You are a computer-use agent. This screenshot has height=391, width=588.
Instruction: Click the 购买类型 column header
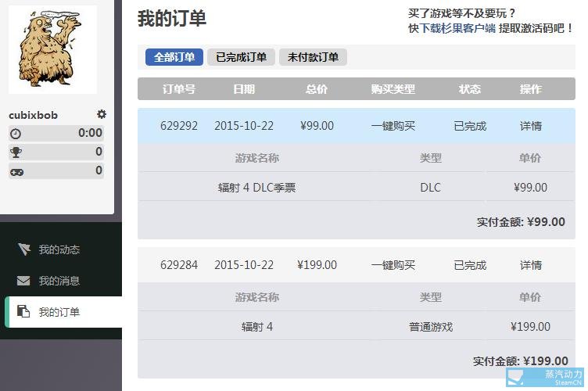393,89
